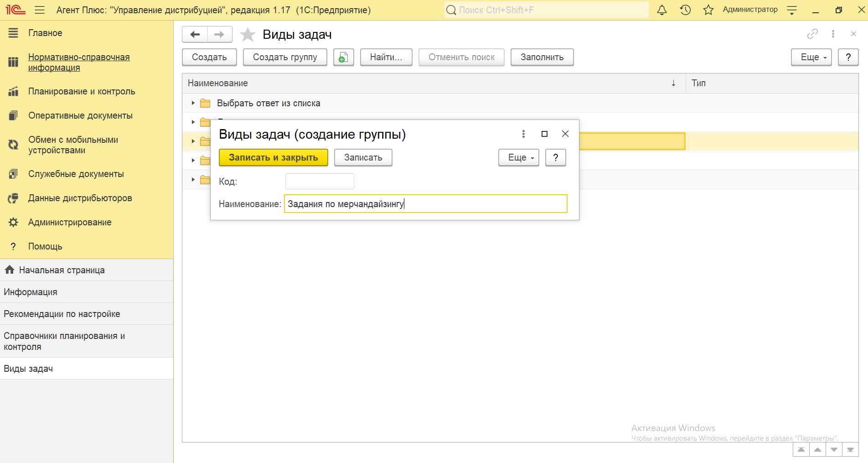Open the service settings lines icon

[x=792, y=10]
